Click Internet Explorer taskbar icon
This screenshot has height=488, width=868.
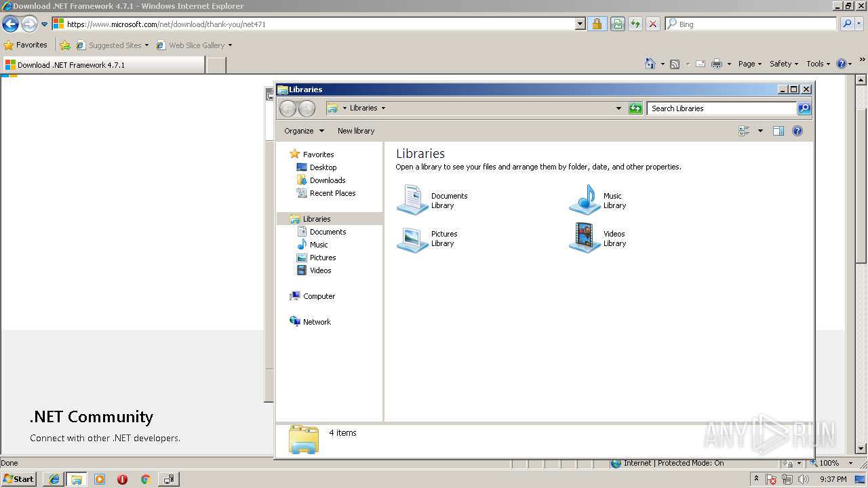[x=54, y=479]
